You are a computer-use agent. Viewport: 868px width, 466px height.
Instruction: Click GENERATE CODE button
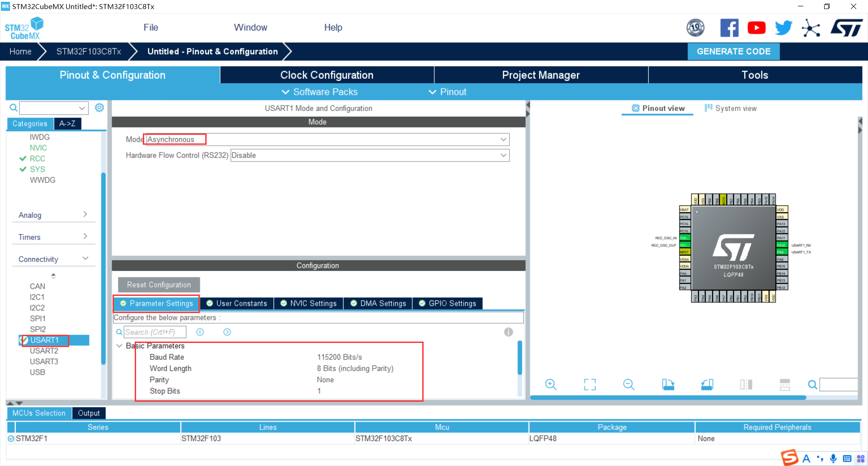pos(734,52)
